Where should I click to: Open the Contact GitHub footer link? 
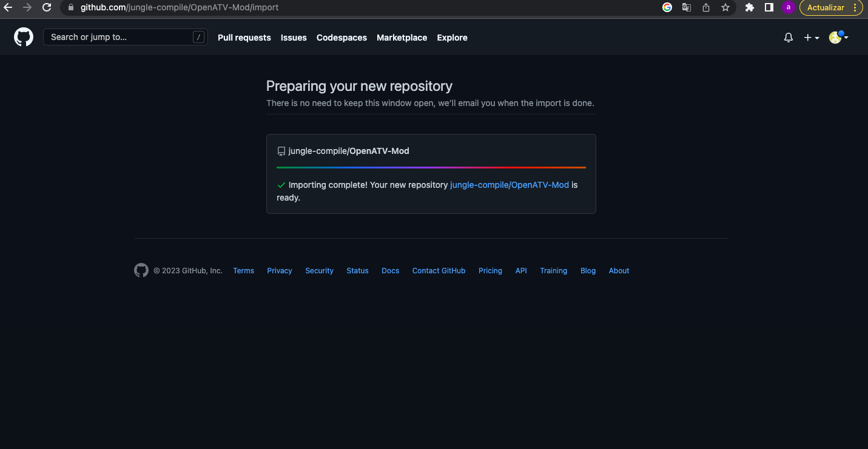439,271
